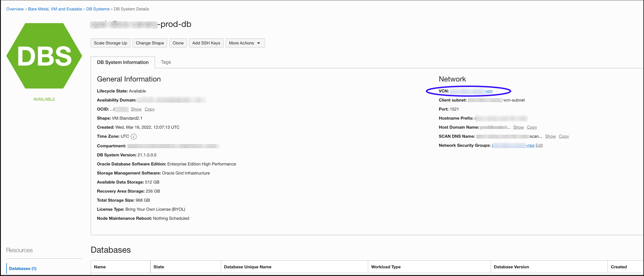Click the Scale Storage Up button
This screenshot has height=276, width=644.
110,43
